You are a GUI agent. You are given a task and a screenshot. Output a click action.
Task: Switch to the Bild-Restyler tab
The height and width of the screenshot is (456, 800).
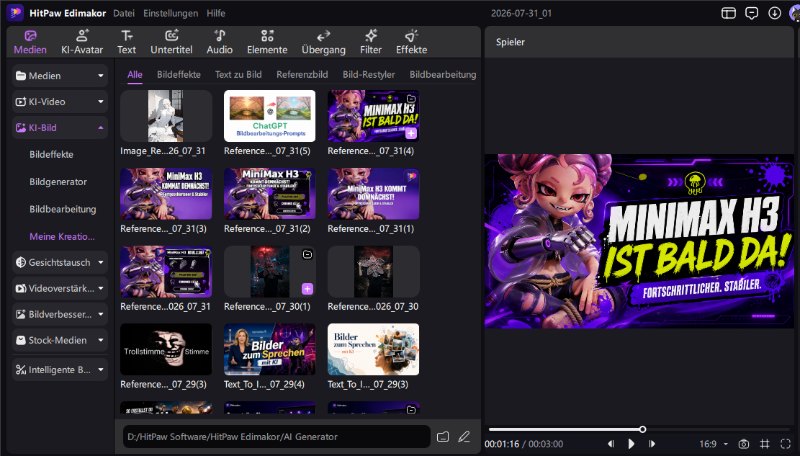click(x=368, y=74)
